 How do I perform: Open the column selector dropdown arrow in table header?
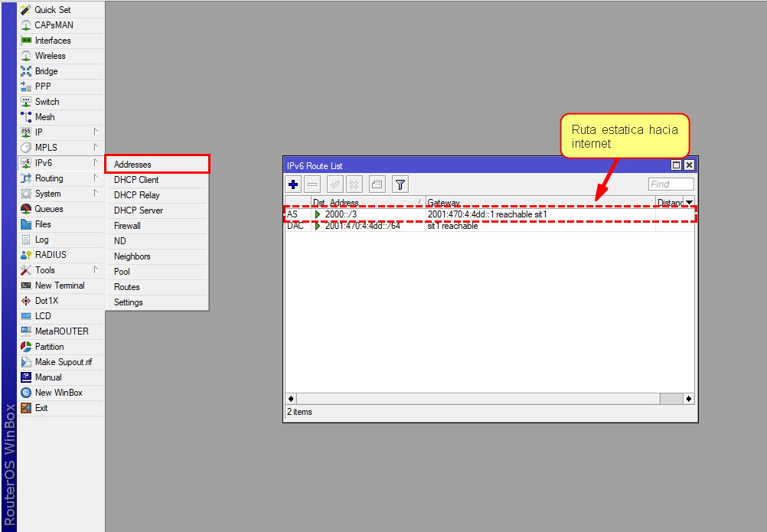point(689,202)
